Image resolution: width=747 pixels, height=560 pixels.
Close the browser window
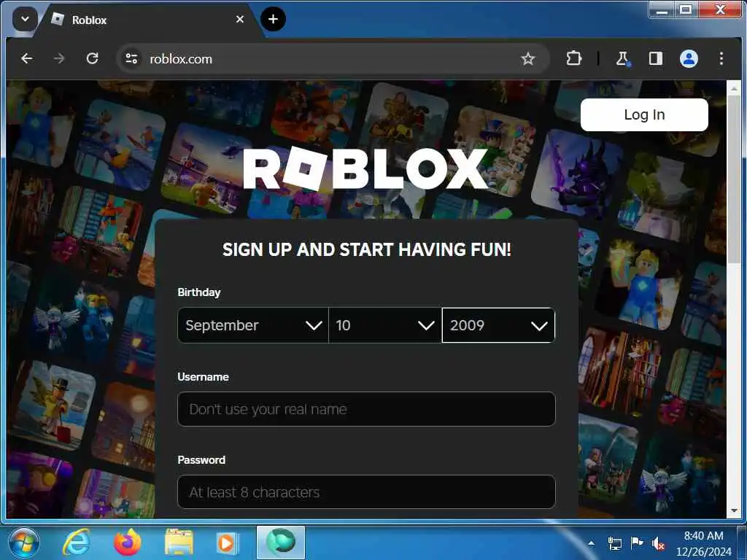[x=719, y=10]
